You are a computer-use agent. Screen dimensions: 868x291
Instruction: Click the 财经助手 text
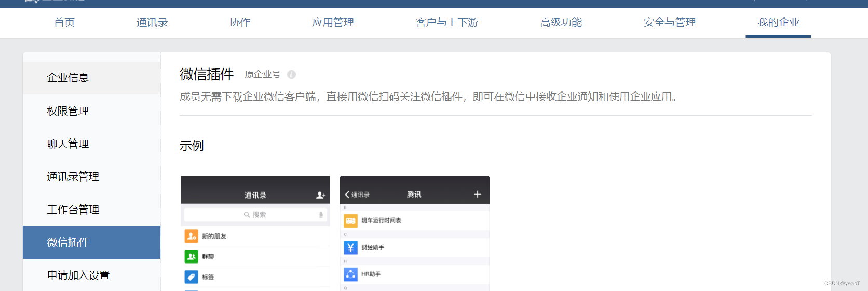(373, 247)
